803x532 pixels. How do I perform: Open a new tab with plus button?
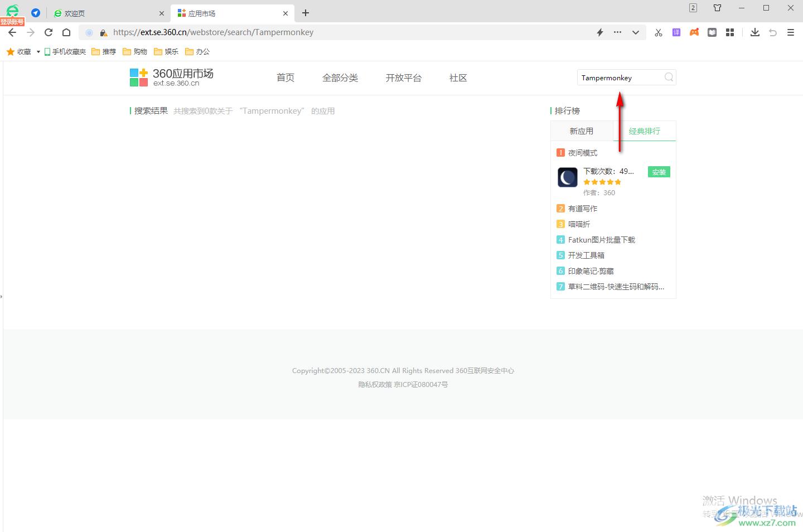point(306,13)
